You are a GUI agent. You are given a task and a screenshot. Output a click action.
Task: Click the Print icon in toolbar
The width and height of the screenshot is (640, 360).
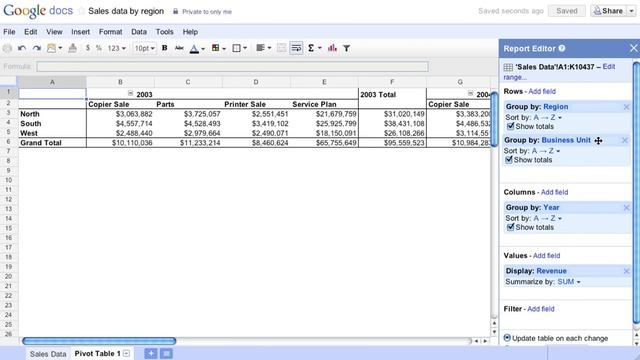tap(7, 48)
